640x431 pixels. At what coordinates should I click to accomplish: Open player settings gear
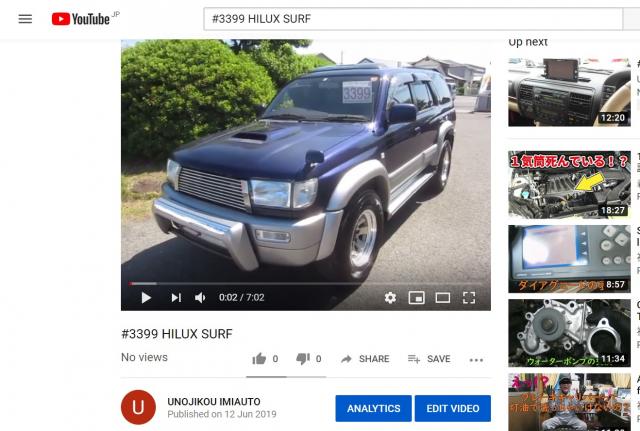(x=390, y=298)
